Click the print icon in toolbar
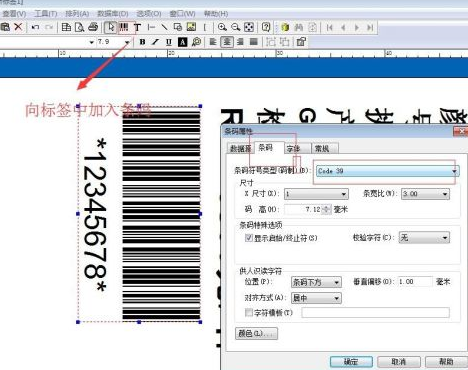Image resolution: width=468 pixels, height=370 pixels. tap(93, 27)
